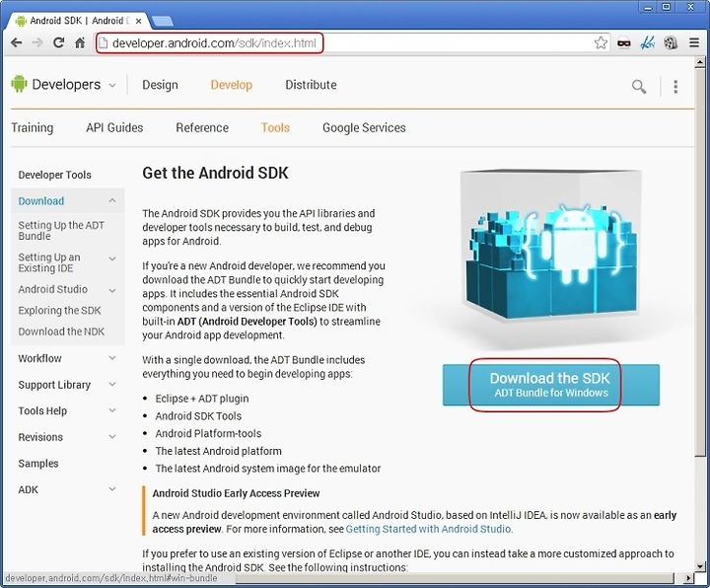Open Tools Help in the sidebar
Image resolution: width=710 pixels, height=588 pixels.
(42, 410)
